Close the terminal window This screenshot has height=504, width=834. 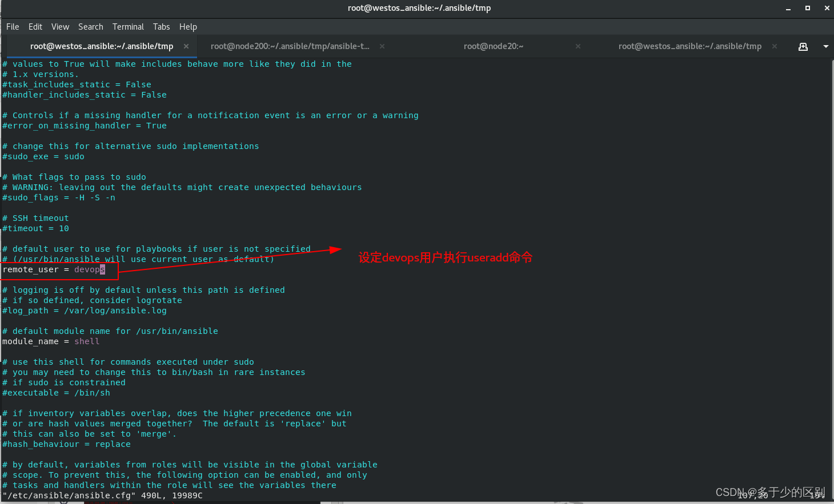tap(827, 8)
